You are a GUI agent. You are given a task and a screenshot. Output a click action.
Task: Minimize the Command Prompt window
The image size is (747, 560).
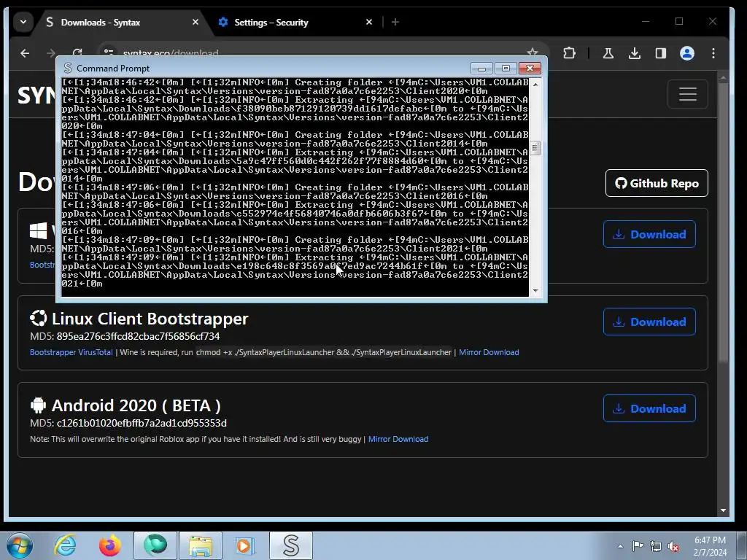pyautogui.click(x=481, y=69)
